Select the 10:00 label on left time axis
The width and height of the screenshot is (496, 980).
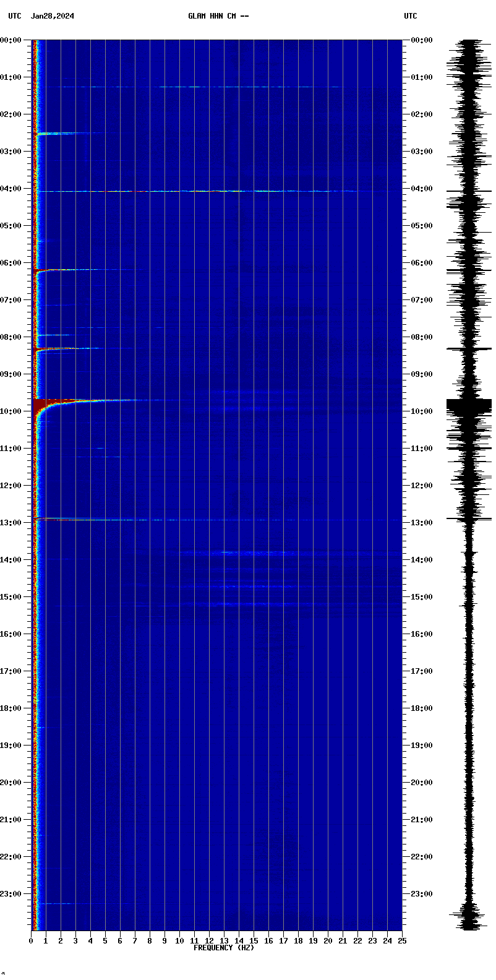coord(11,411)
